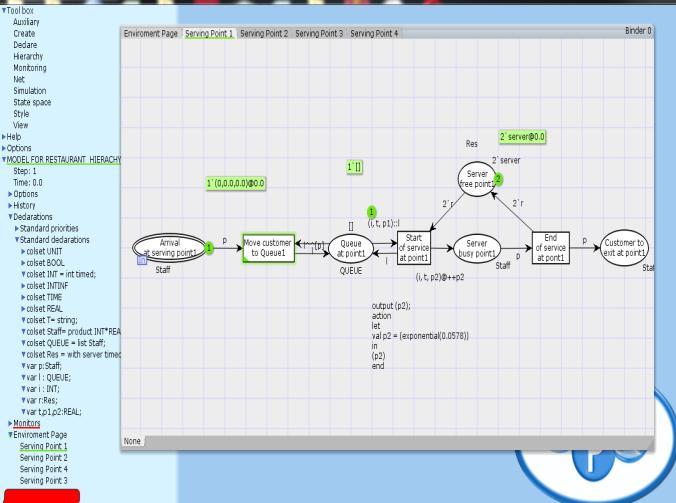Open the Serving Point 4 tab
The height and width of the screenshot is (503, 676).
(374, 33)
